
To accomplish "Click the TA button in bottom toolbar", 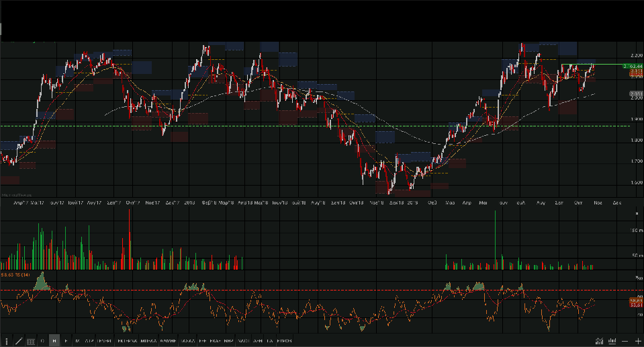I will [270, 341].
